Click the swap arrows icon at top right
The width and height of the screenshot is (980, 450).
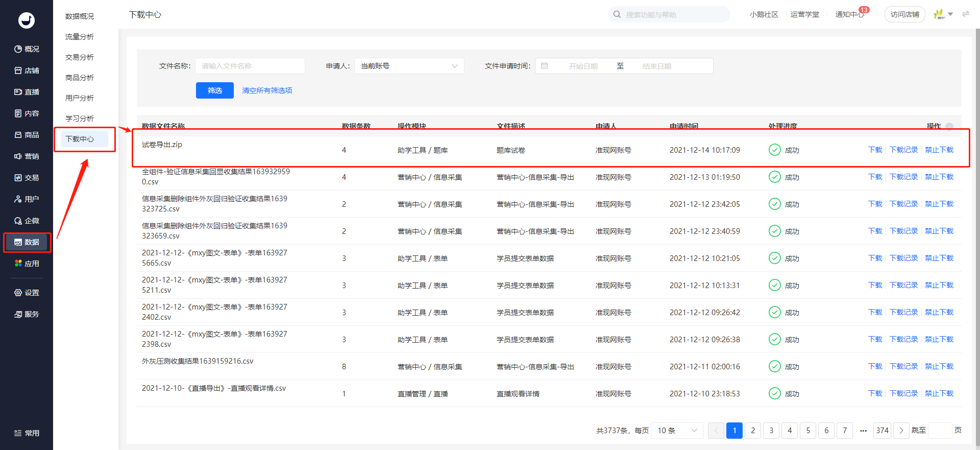(966, 14)
